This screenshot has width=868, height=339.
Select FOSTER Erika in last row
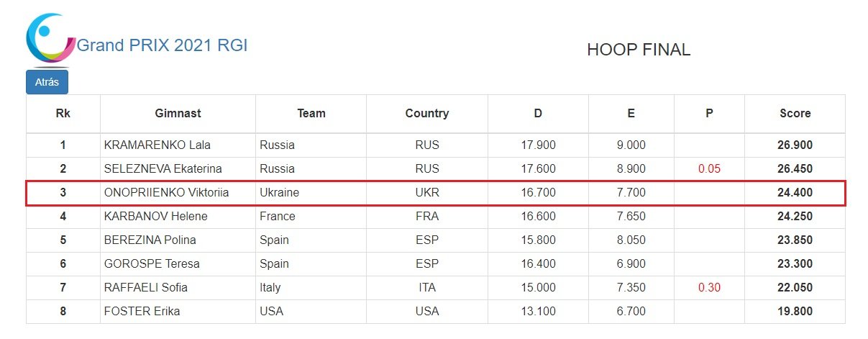point(142,312)
